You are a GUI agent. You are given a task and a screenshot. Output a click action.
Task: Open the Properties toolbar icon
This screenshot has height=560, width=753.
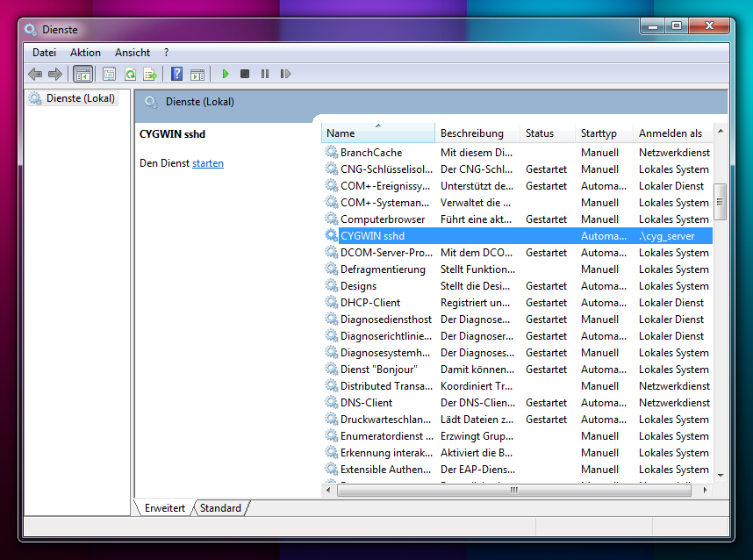click(109, 75)
